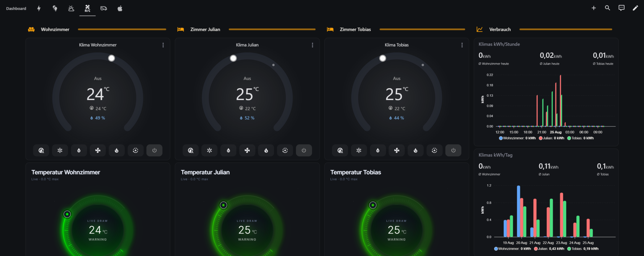Click Tobias humidity 44 % reading
Screen dimensions: 644x256
[x=397, y=118]
